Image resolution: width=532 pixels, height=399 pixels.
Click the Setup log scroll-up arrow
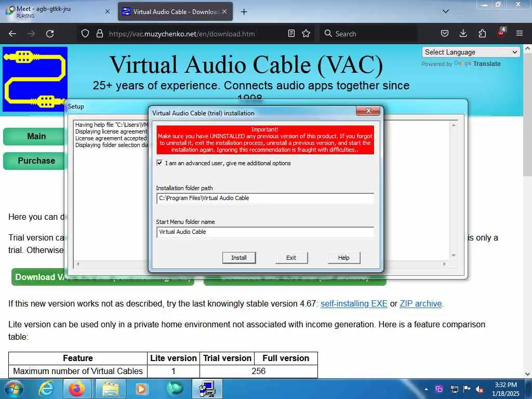453,125
